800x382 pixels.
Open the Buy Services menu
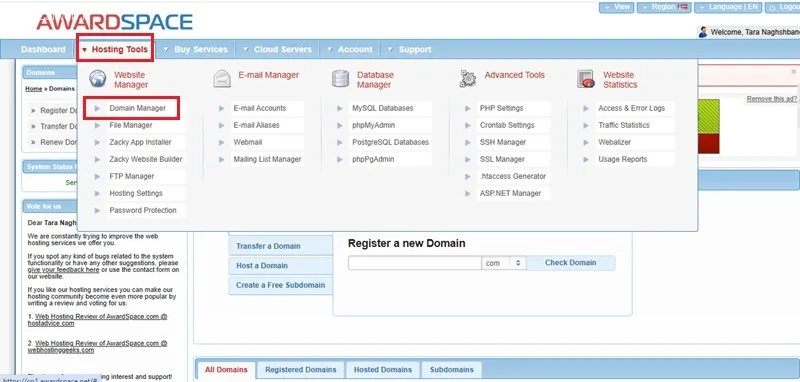[x=196, y=49]
